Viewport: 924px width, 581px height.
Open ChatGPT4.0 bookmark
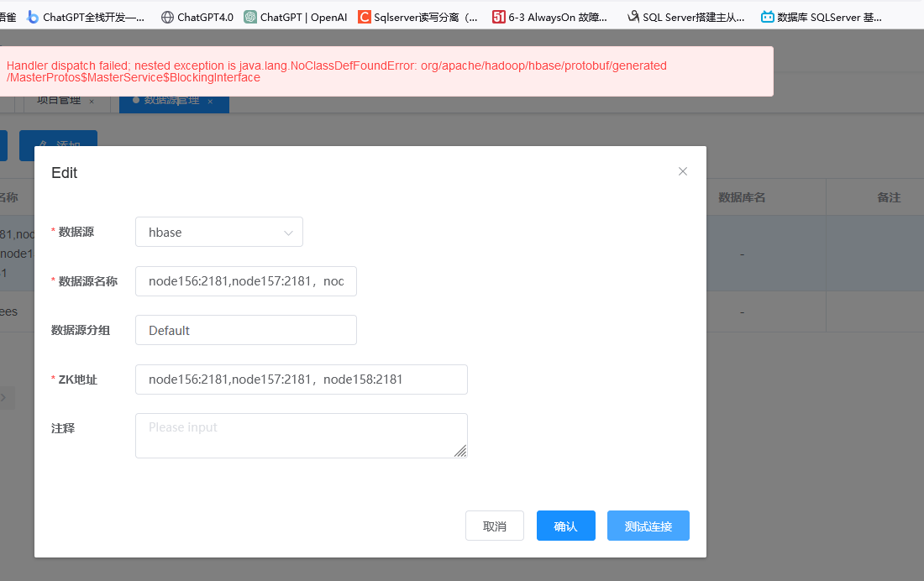click(197, 17)
